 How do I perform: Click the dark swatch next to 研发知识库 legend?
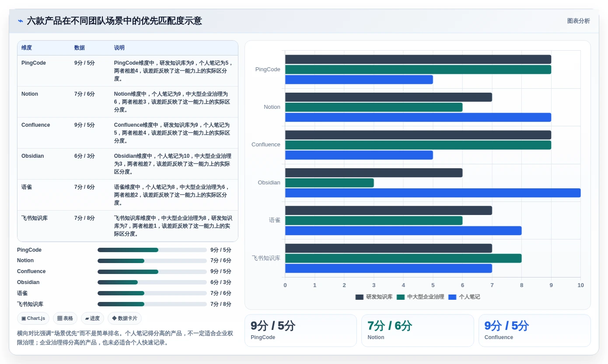[360, 297]
